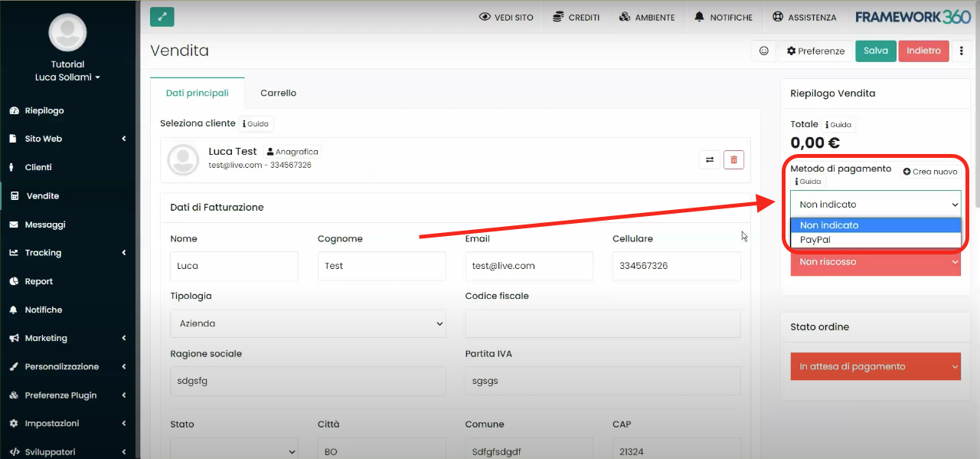The height and width of the screenshot is (459, 980).
Task: Select PayPal from payment method list
Action: coord(815,240)
